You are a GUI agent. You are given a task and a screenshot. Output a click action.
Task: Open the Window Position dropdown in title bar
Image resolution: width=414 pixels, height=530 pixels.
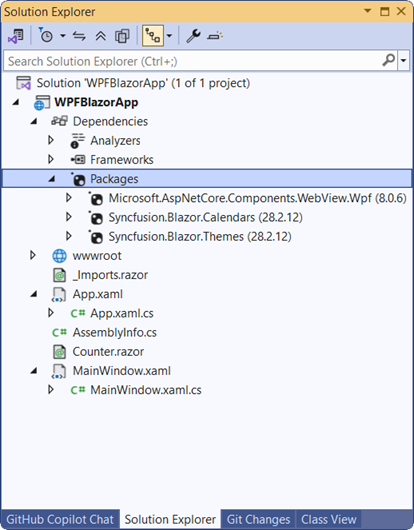(x=367, y=11)
